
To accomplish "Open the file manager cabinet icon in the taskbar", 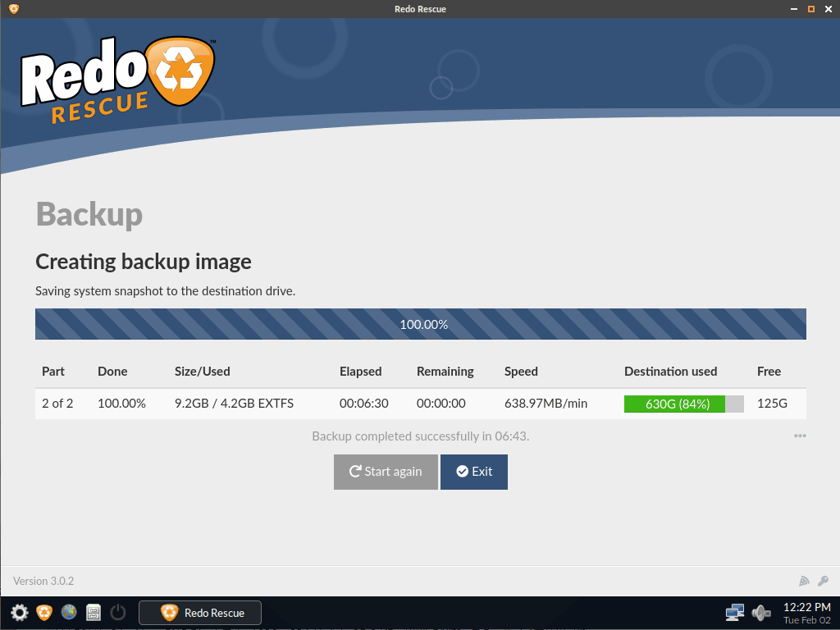I will point(94,612).
